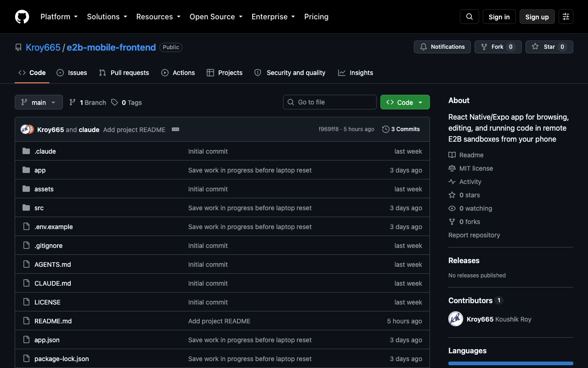Click the app folder icon
The height and width of the screenshot is (368, 588).
(x=26, y=170)
